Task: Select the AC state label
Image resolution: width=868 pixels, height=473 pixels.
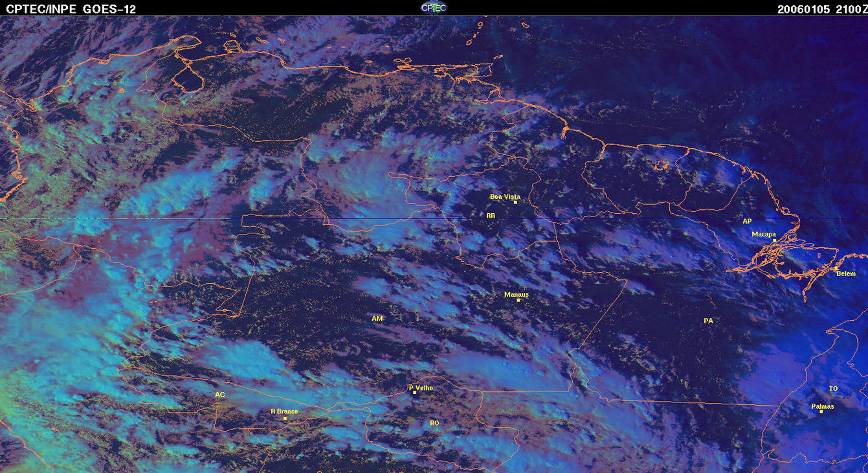Action: point(220,395)
